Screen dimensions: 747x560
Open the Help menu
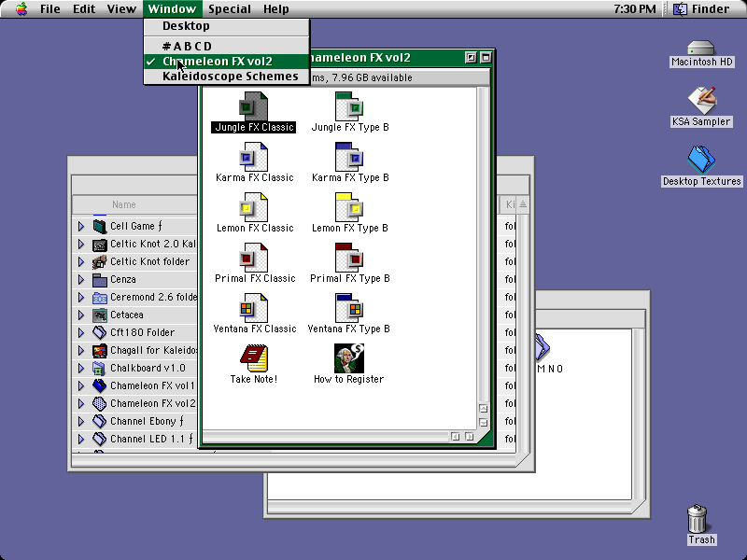point(275,8)
